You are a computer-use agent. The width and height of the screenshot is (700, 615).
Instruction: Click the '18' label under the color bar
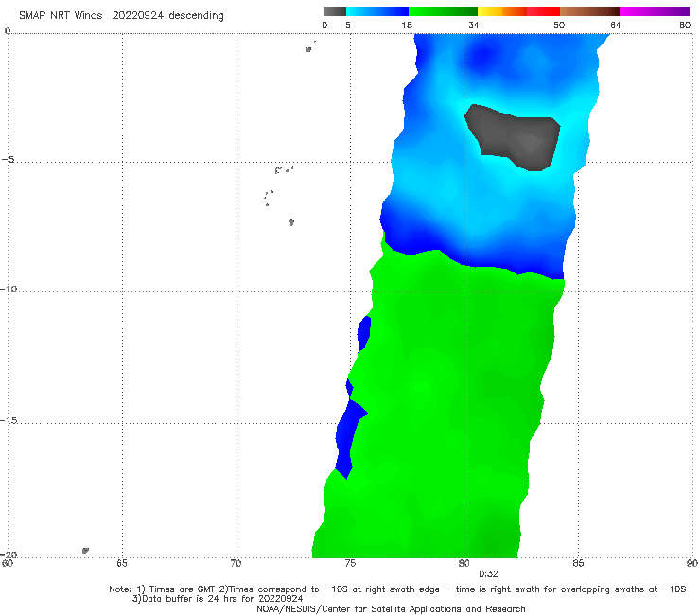coord(407,25)
